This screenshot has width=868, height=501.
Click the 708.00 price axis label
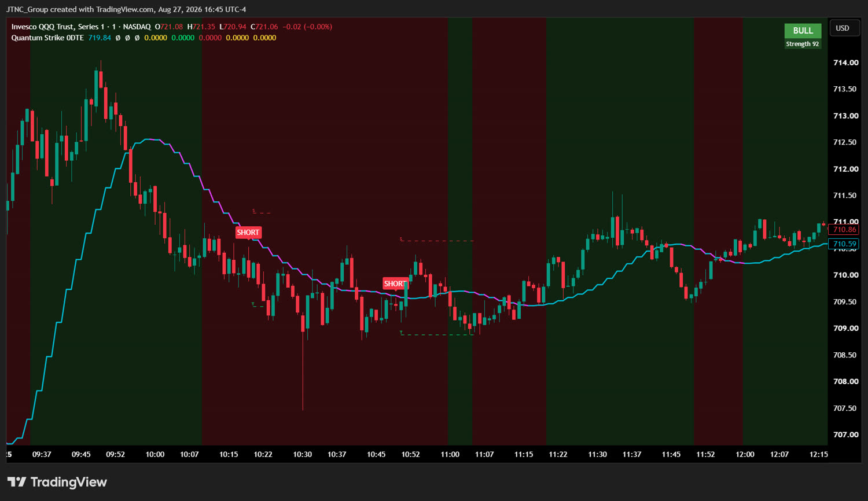point(845,381)
